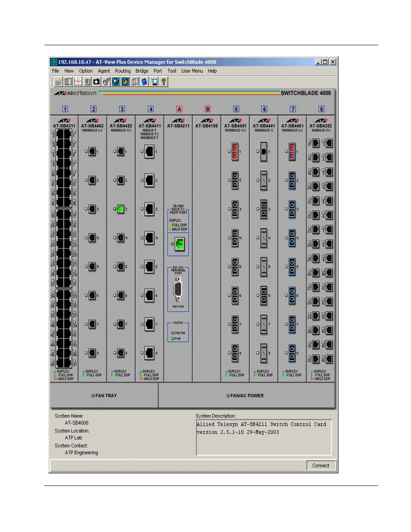Image resolution: width=411 pixels, height=532 pixels.
Task: Open the View menu
Action: (69, 71)
